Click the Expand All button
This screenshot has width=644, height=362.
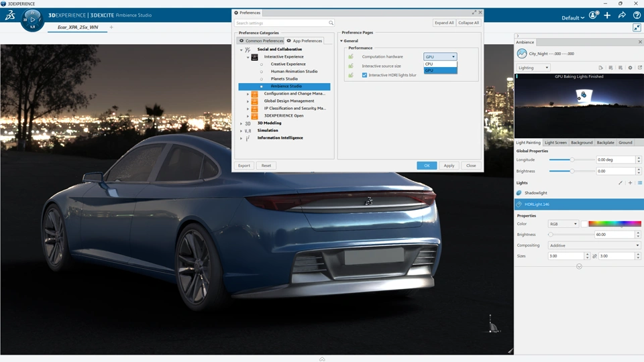click(x=444, y=23)
